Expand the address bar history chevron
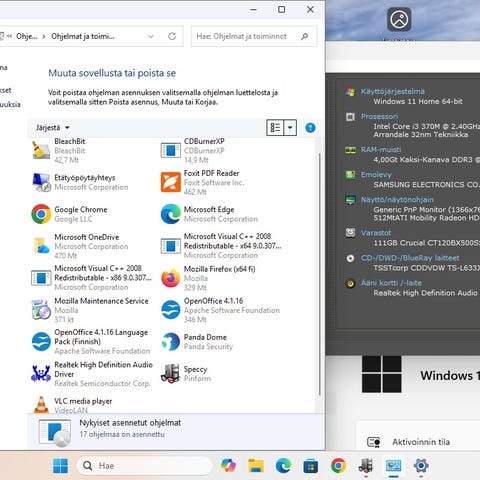 click(151, 36)
